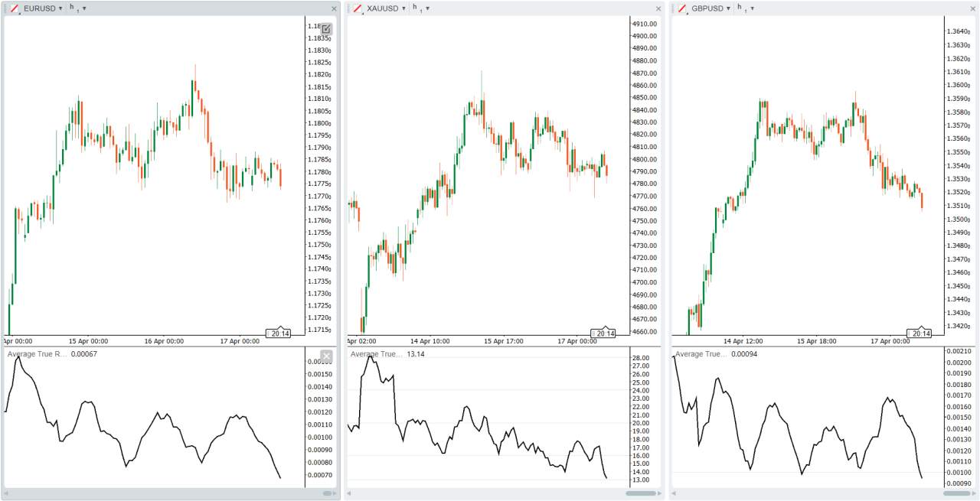
Task: Click the h1 timeframe label on GBPUSD chart
Action: tap(739, 8)
